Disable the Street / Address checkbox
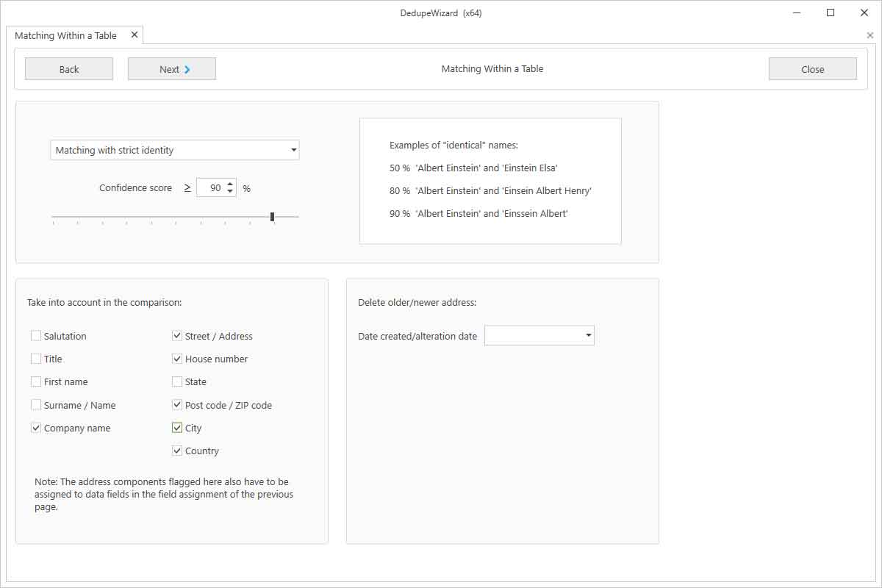882x588 pixels. pos(176,335)
